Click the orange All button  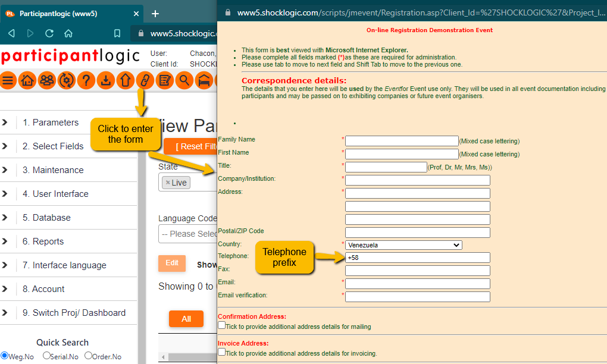[186, 319]
